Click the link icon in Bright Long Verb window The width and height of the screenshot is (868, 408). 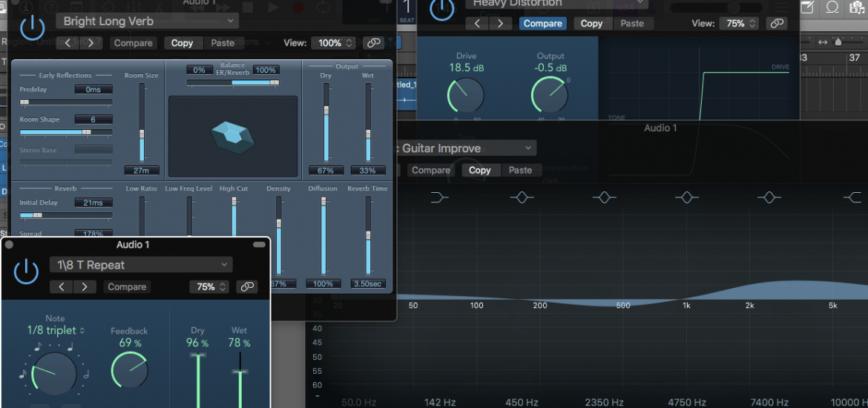click(374, 43)
